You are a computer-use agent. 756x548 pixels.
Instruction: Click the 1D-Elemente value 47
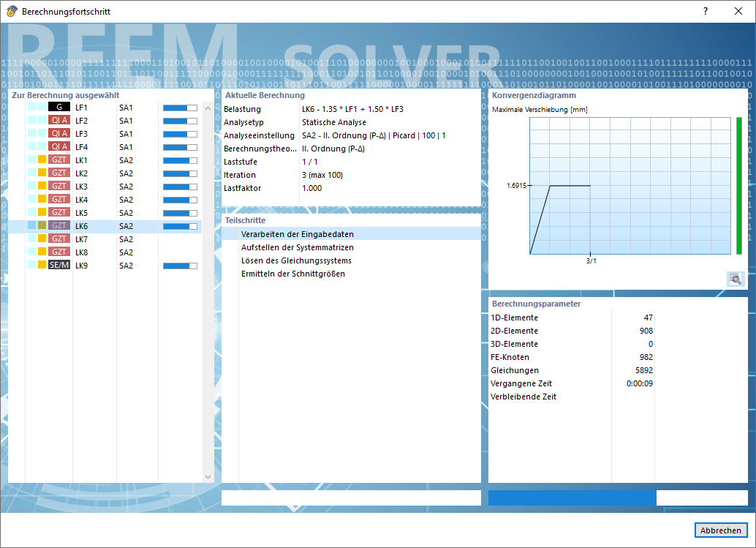click(648, 318)
